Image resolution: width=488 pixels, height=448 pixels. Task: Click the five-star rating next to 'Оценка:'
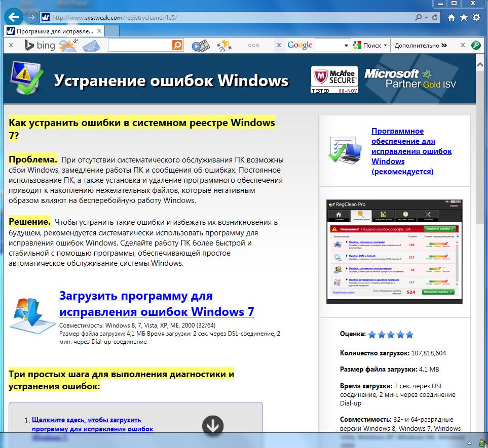tap(391, 335)
